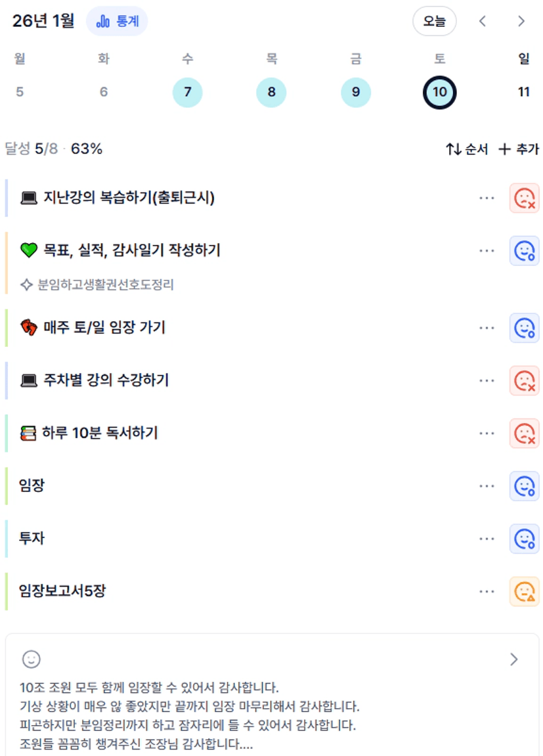The height and width of the screenshot is (756, 543).
Task: Click the blue smiley status on 투자
Action: (524, 539)
